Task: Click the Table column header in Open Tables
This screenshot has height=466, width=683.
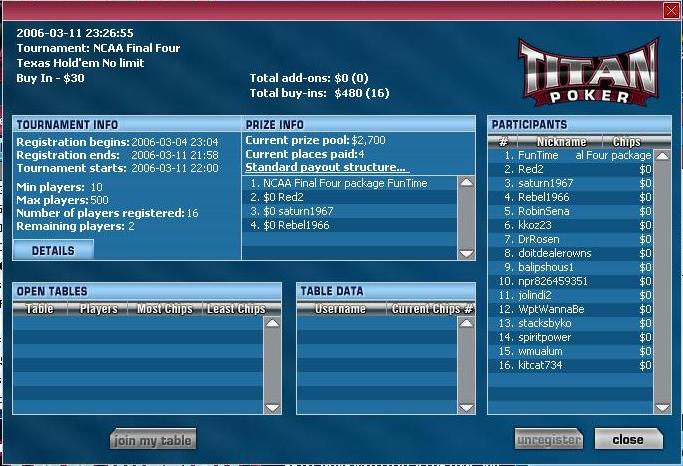Action: pyautogui.click(x=40, y=309)
